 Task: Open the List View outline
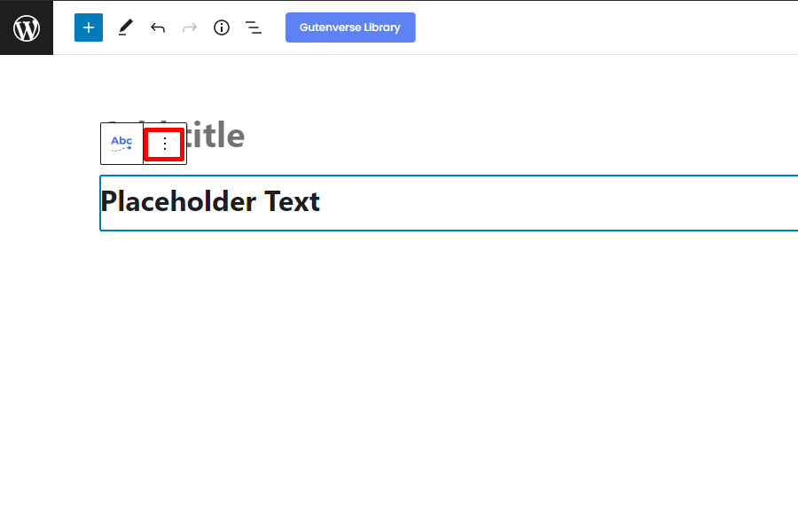[254, 27]
